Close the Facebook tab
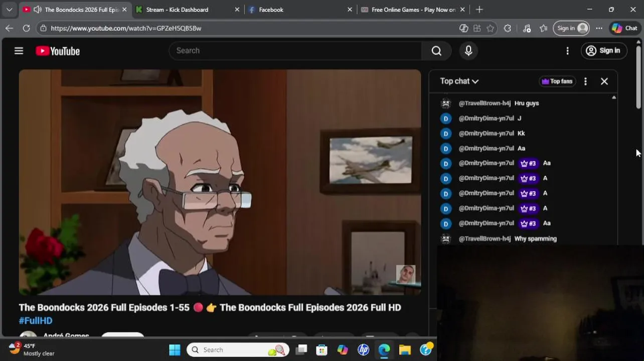 pos(350,10)
